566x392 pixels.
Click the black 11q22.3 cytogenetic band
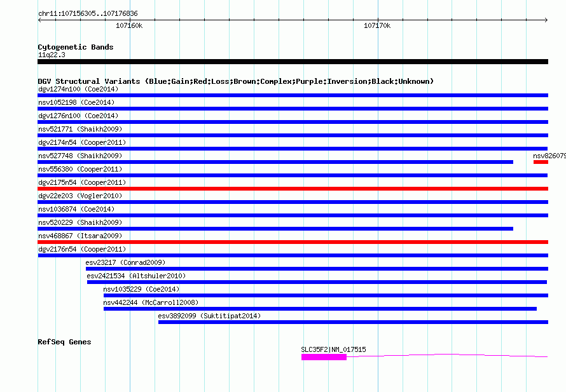coord(293,62)
